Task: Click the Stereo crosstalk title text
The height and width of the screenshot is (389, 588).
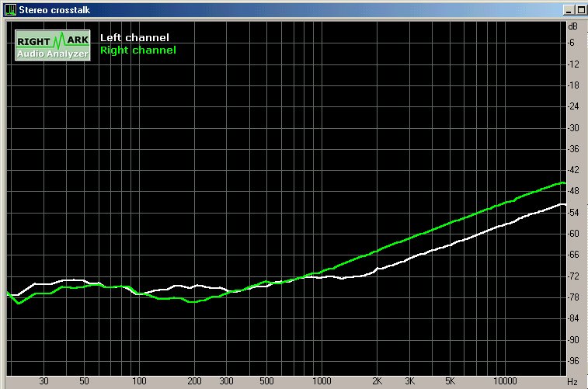Action: [54, 10]
